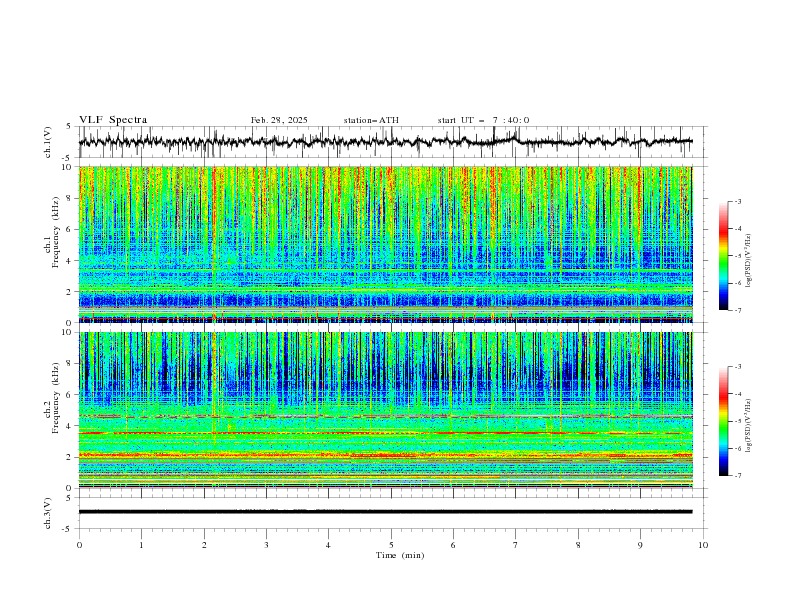Click the "-7" tick on ch.1 colorbar
Screen dimensions: 792x612
pyautogui.click(x=737, y=310)
